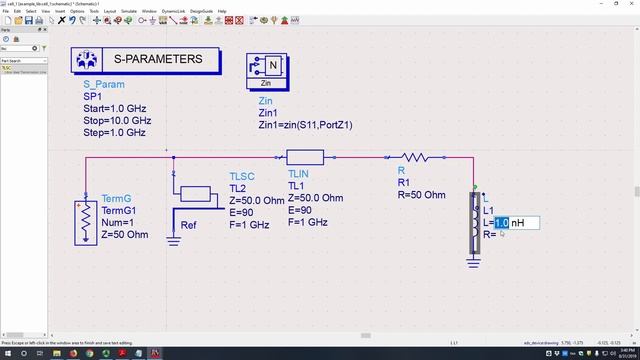Insert a VAR equation block icon
The width and height of the screenshot is (640, 360).
click(x=163, y=20)
